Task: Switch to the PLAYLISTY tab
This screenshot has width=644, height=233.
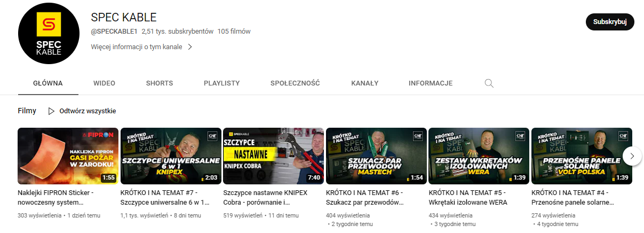Action: [x=221, y=83]
